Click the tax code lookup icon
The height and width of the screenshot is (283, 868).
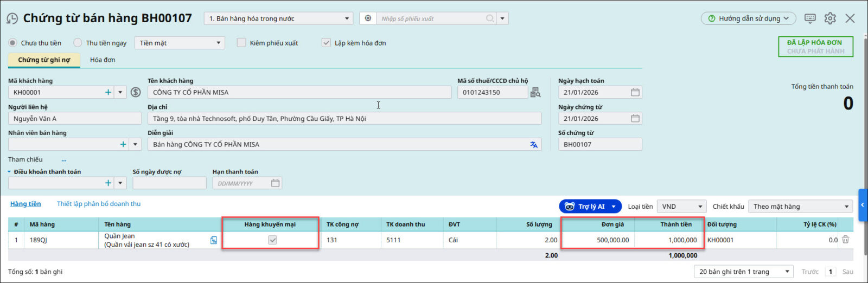click(x=535, y=93)
